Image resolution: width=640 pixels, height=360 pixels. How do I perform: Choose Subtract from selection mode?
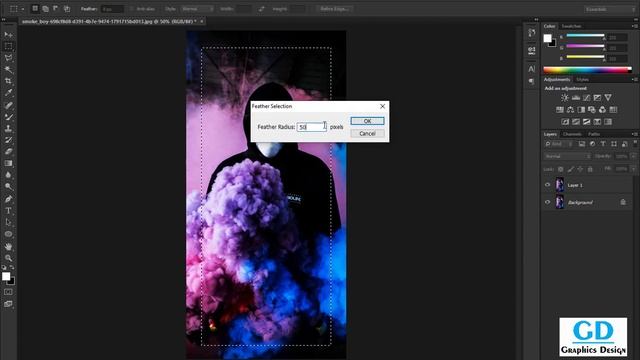point(56,9)
